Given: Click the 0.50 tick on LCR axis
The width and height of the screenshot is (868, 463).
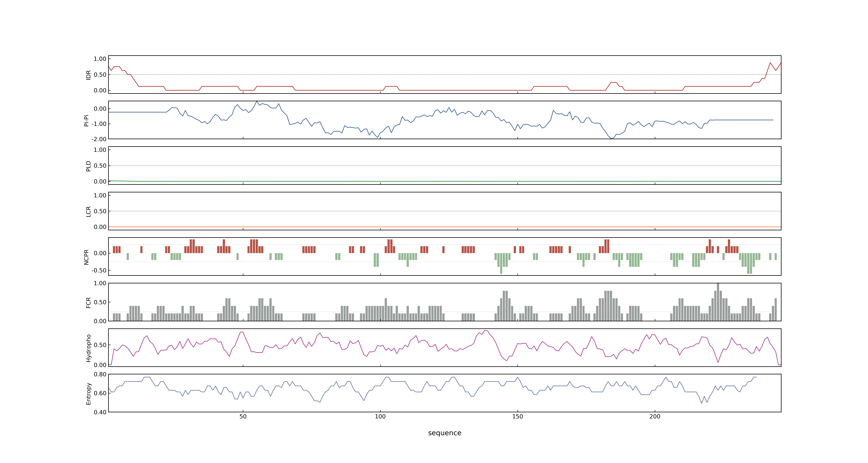Looking at the screenshot, I should [100, 211].
